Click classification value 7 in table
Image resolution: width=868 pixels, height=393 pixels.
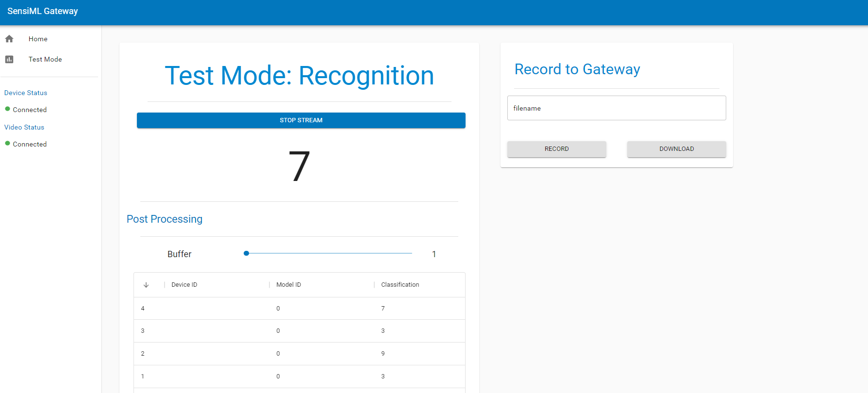(x=383, y=309)
